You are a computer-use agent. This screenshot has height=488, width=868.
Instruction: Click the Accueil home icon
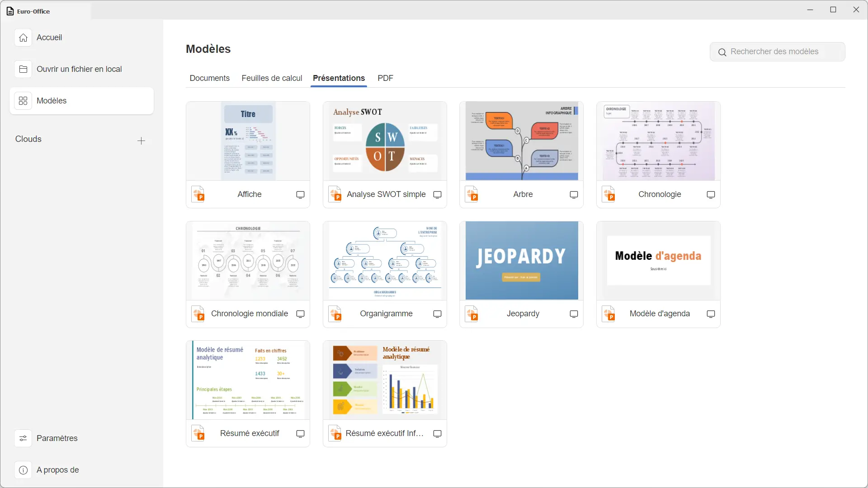pyautogui.click(x=23, y=38)
